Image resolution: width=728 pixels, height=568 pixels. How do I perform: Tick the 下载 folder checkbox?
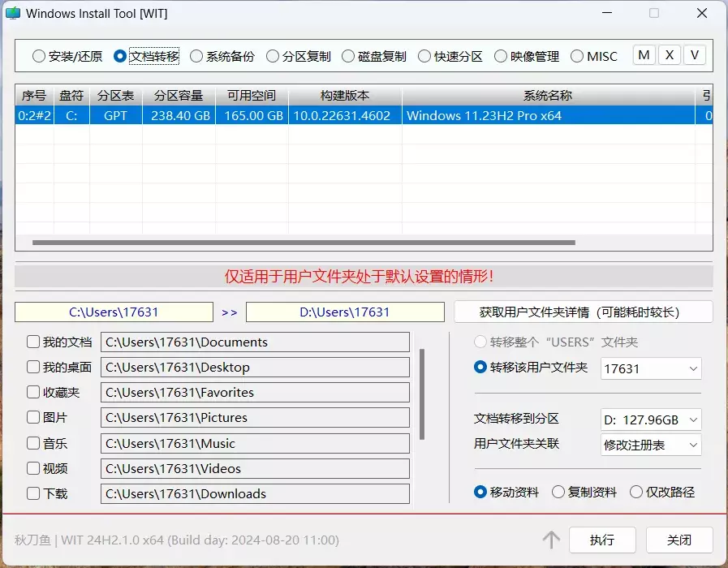(33, 493)
